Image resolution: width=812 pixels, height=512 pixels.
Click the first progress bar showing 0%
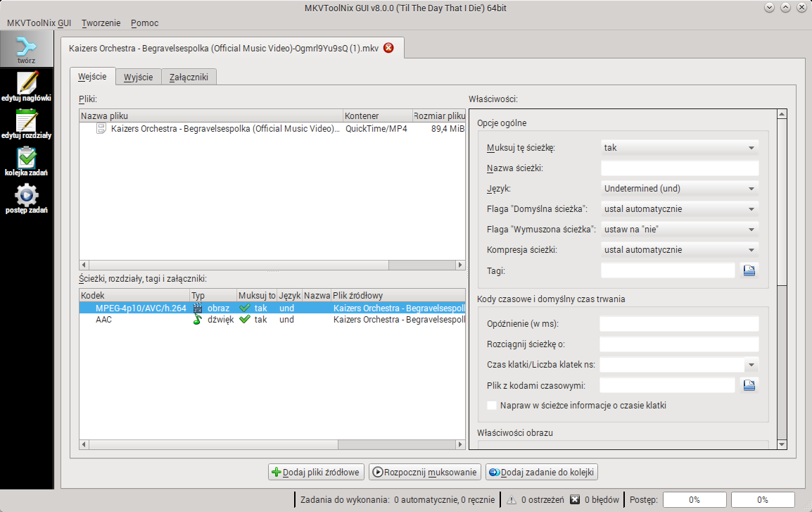coord(694,499)
